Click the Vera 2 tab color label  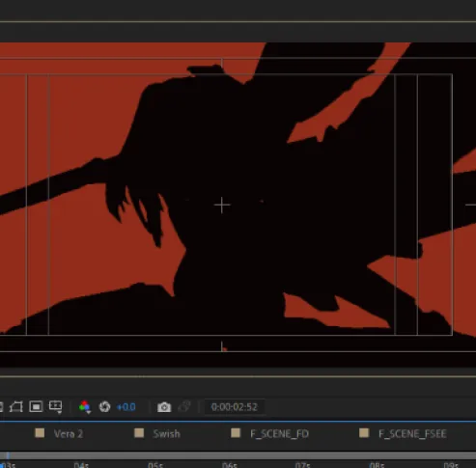tap(40, 433)
